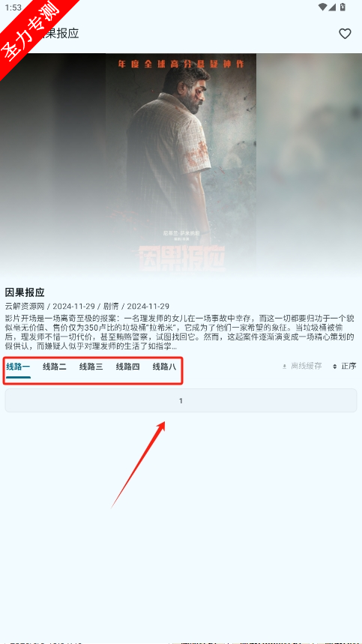Tap the heart favorite icon
This screenshot has height=644, width=362.
345,34
